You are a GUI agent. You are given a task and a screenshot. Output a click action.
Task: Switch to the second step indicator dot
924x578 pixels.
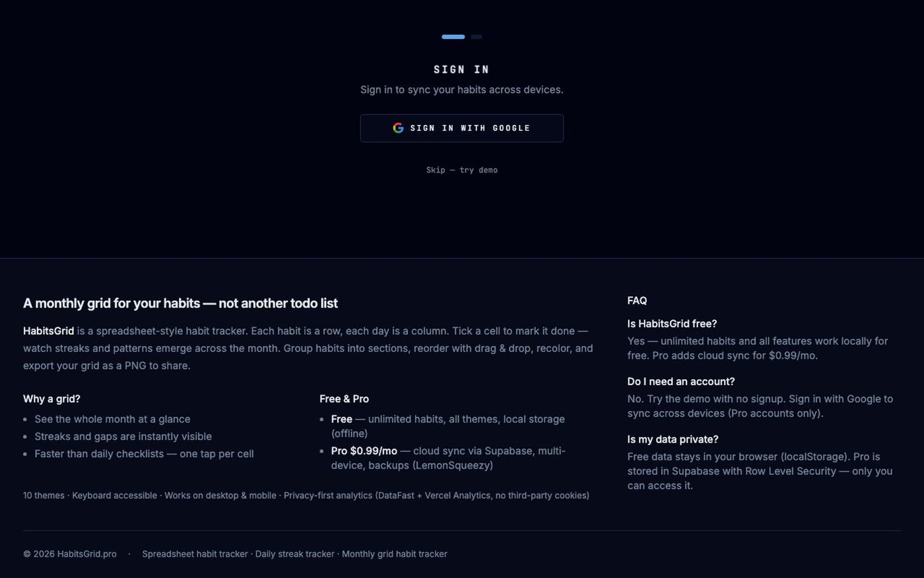(x=477, y=37)
